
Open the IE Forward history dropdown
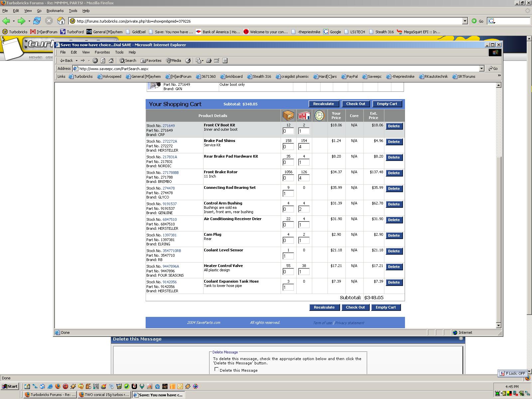tap(89, 61)
